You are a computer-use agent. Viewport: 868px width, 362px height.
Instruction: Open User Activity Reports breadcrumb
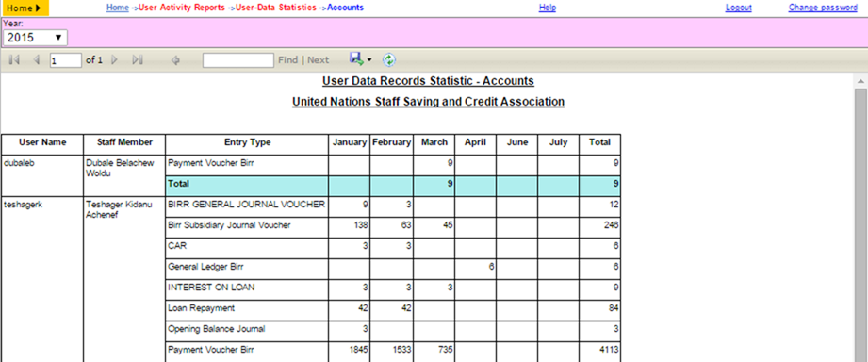coord(182,8)
